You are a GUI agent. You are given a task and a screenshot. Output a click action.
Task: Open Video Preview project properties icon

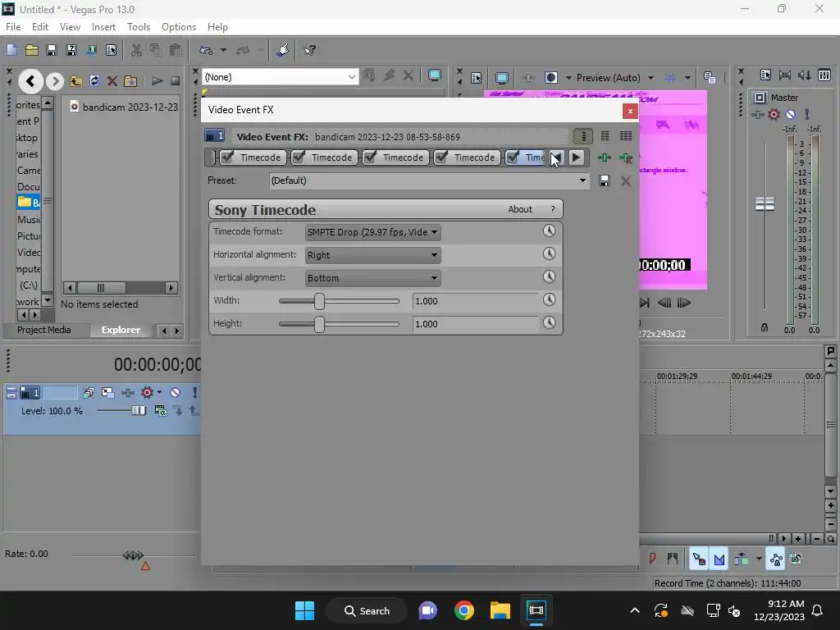click(x=476, y=78)
